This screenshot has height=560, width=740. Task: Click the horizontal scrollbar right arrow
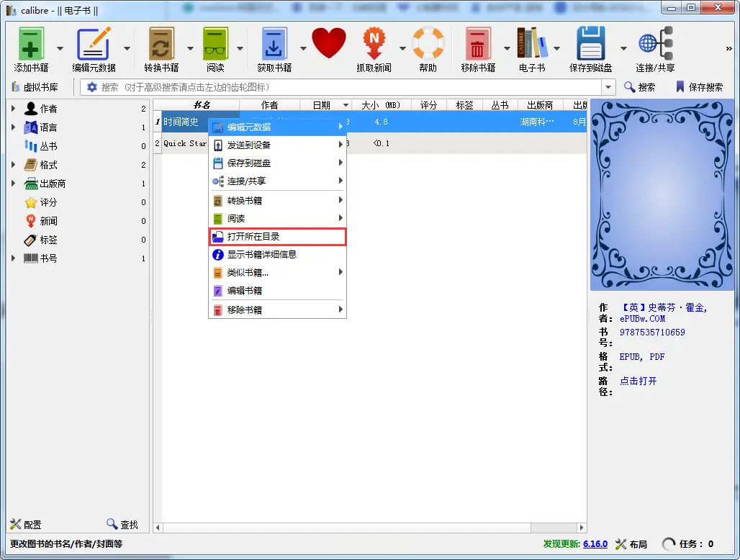coord(582,528)
